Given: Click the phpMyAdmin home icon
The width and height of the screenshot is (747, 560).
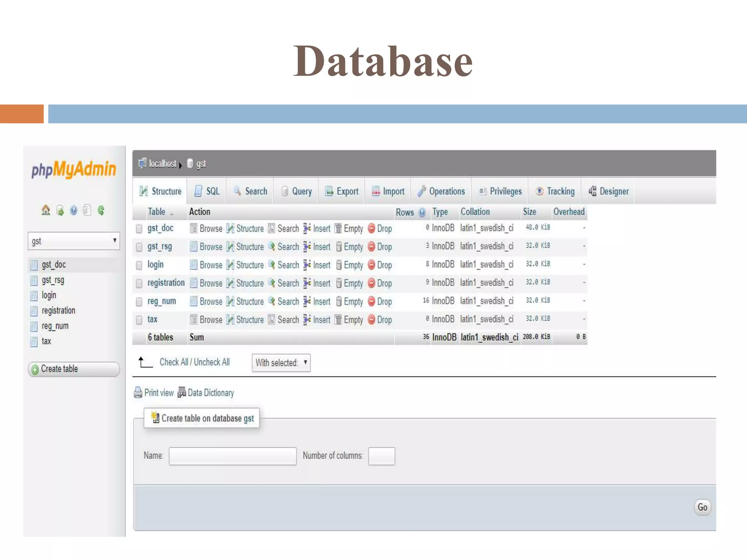Looking at the screenshot, I should pyautogui.click(x=46, y=210).
